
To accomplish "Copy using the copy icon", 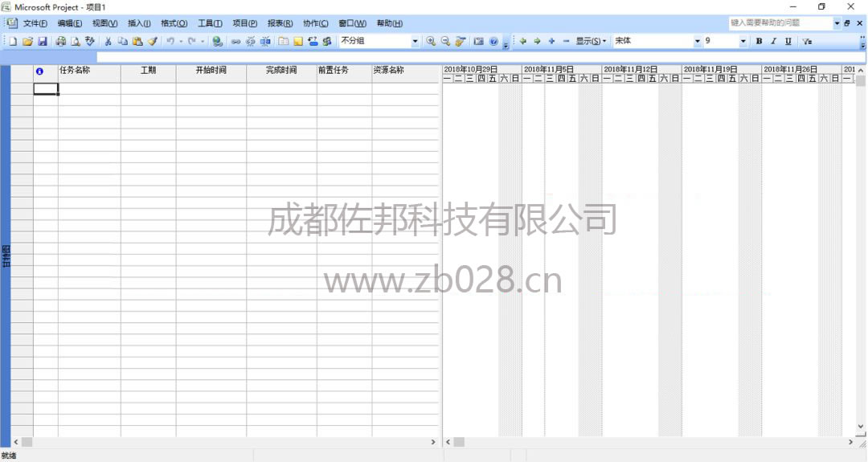I will tap(123, 42).
